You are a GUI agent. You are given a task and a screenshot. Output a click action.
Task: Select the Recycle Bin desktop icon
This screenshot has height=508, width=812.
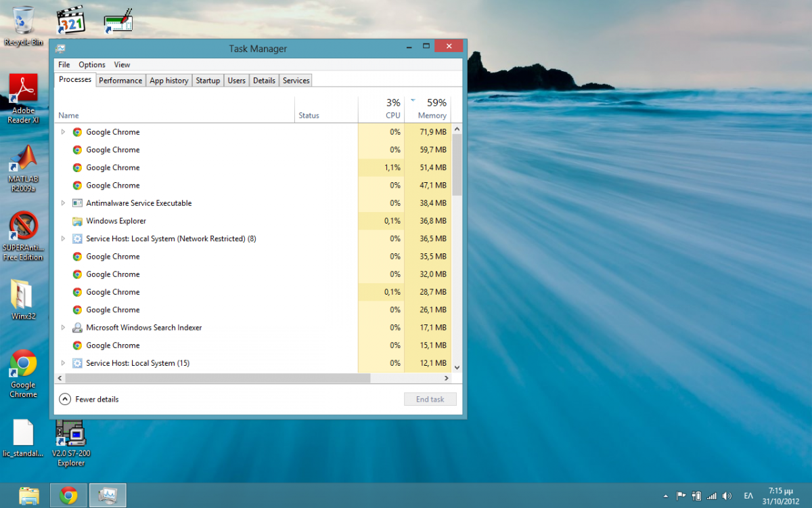[x=23, y=26]
